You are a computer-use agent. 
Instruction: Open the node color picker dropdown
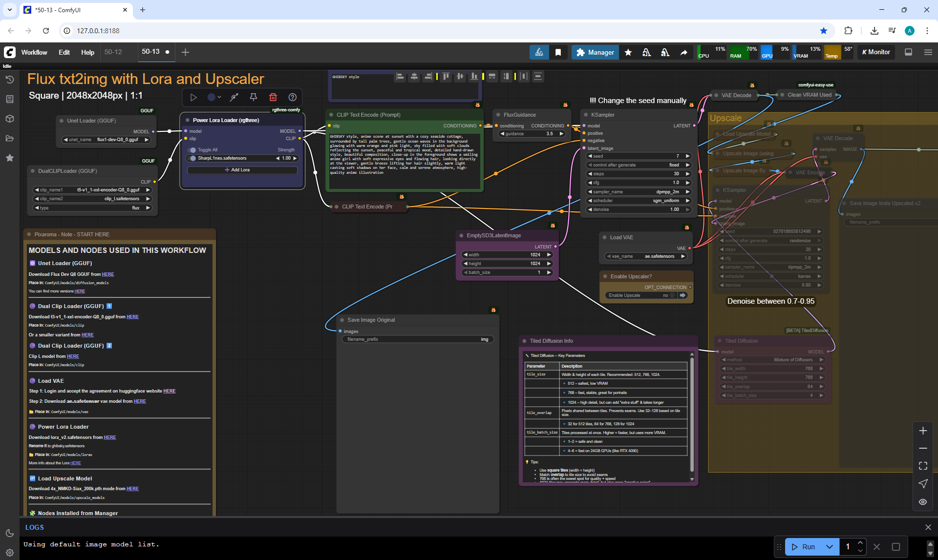coord(214,97)
